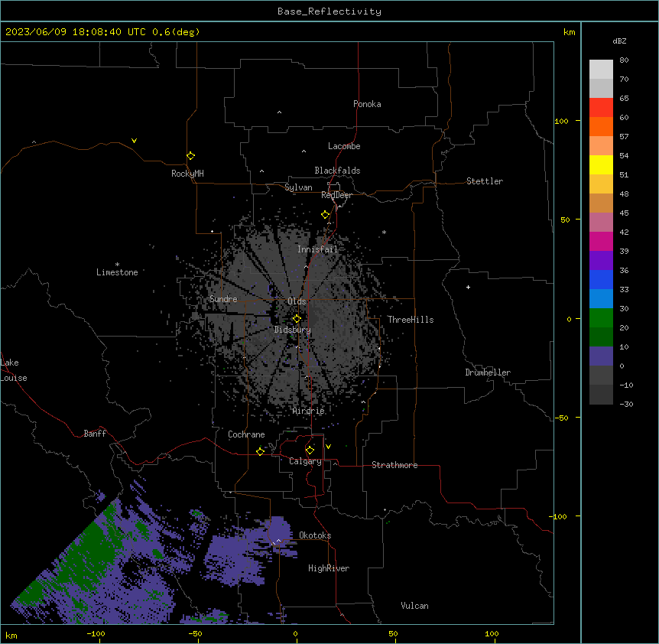Click the dBZ legend heading

pyautogui.click(x=619, y=41)
